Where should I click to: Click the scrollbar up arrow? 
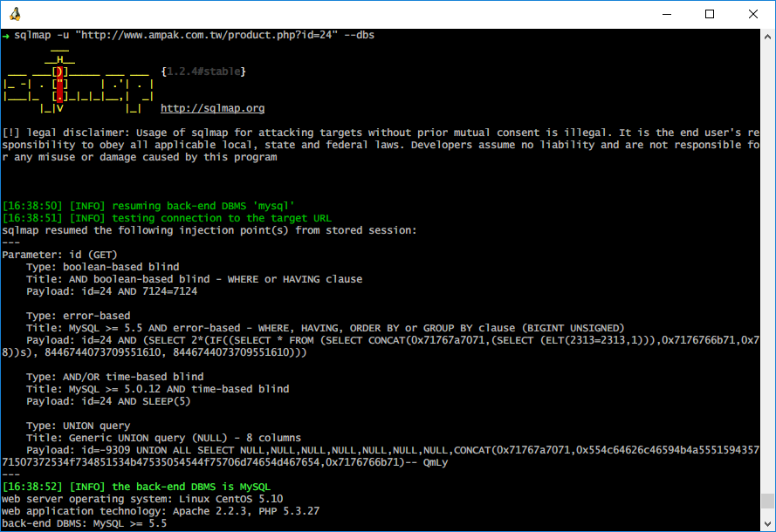point(767,37)
